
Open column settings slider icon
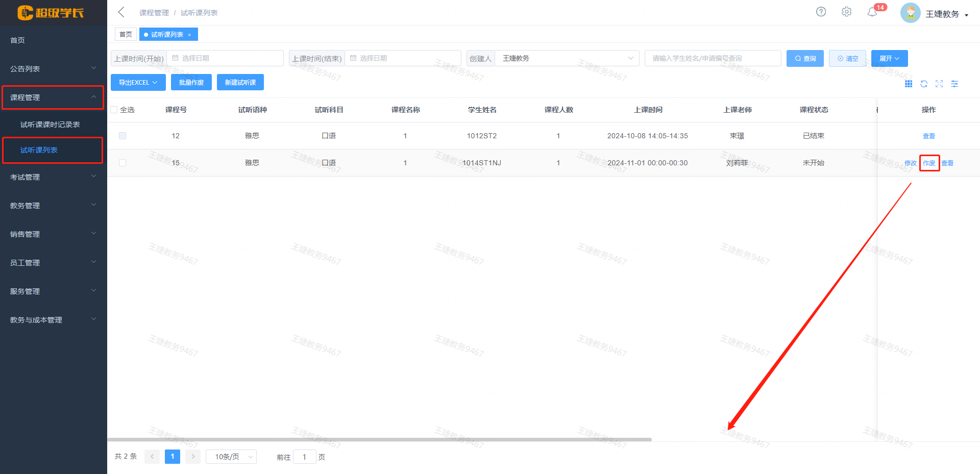[x=954, y=84]
